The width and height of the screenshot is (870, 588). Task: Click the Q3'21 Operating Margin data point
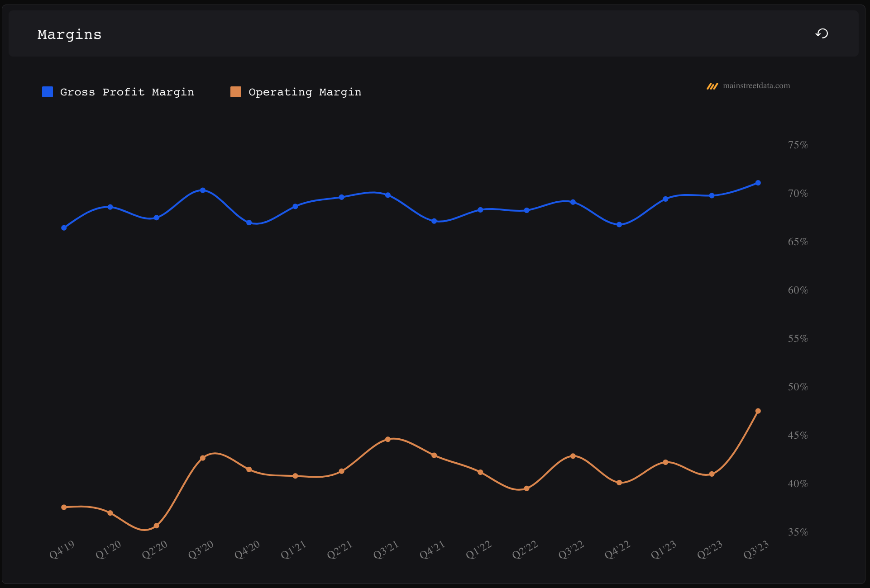(388, 439)
